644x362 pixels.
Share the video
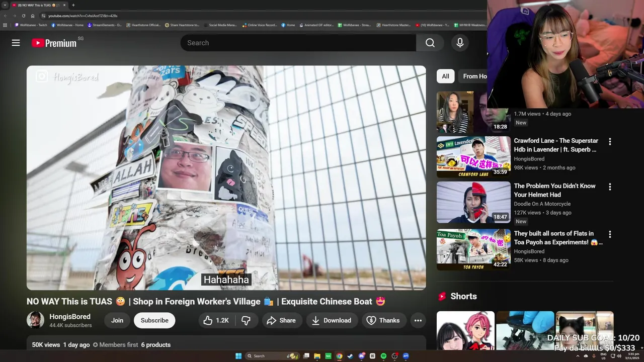pos(281,320)
